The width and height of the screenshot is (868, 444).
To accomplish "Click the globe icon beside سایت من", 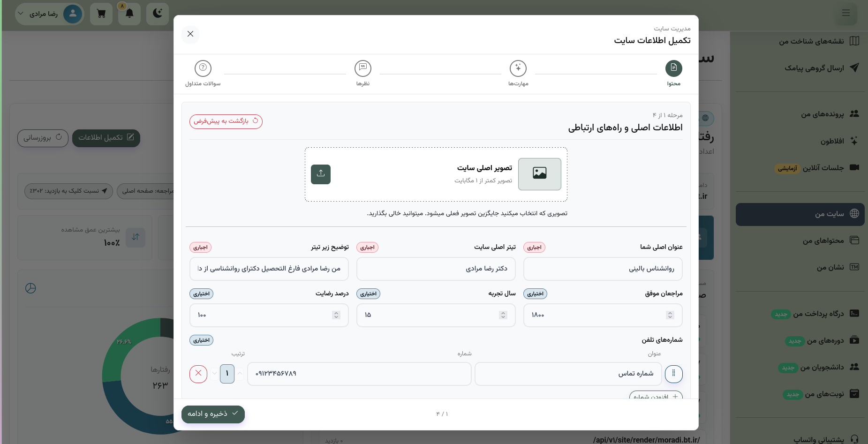I will (x=854, y=213).
